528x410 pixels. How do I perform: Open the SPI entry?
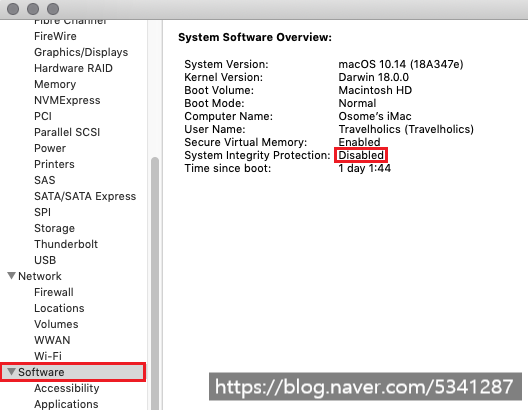click(x=42, y=212)
